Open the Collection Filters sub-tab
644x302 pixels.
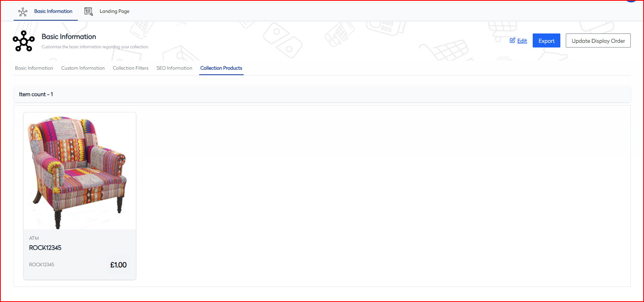coord(130,68)
